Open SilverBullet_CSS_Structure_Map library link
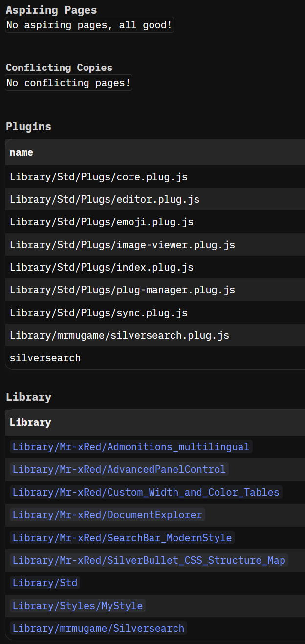This screenshot has height=644, width=305. [x=149, y=560]
